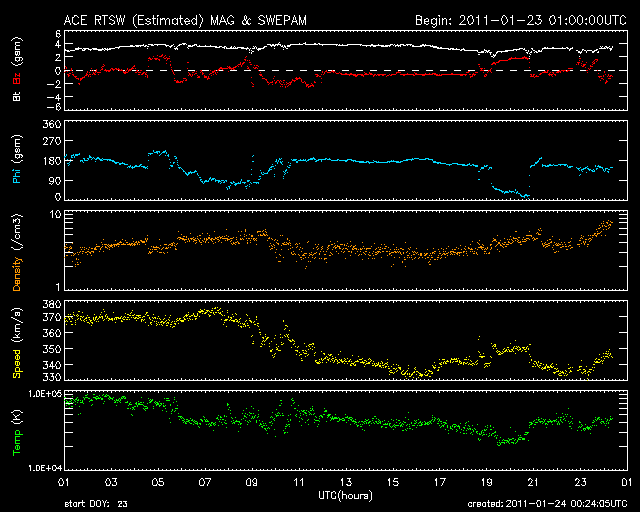Click the '10' tick on Density axis
The width and height of the screenshot is (640, 512).
[56, 214]
